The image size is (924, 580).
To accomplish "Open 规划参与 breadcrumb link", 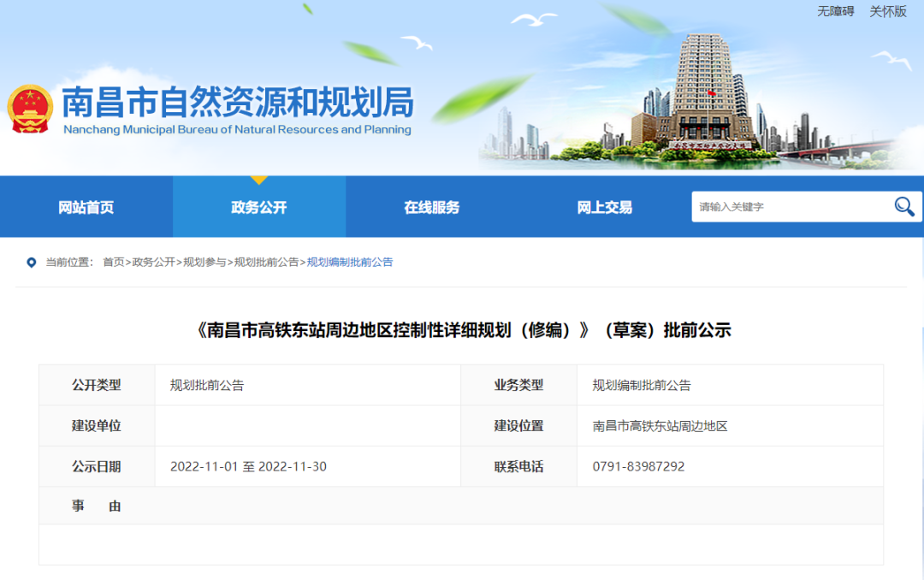I will click(x=204, y=263).
